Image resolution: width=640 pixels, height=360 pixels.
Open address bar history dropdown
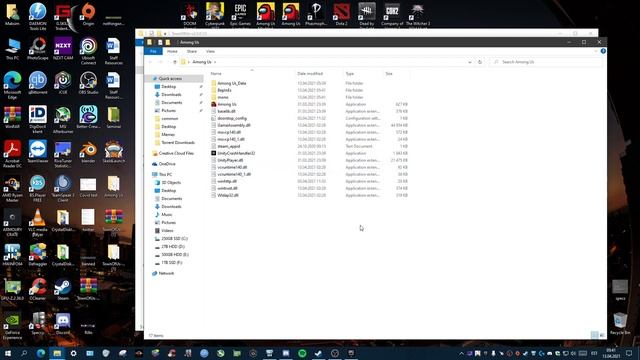[x=470, y=62]
